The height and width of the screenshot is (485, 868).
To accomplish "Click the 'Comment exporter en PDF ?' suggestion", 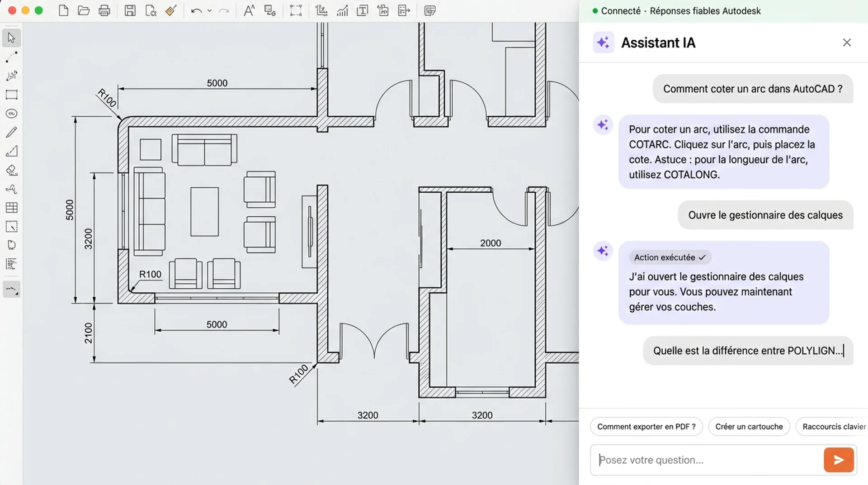I will tap(646, 427).
